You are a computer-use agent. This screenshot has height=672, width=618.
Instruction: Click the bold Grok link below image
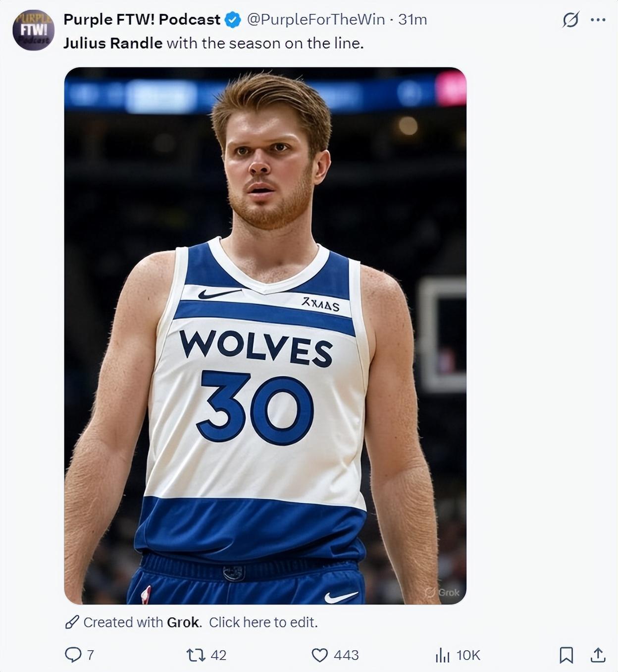click(x=184, y=622)
